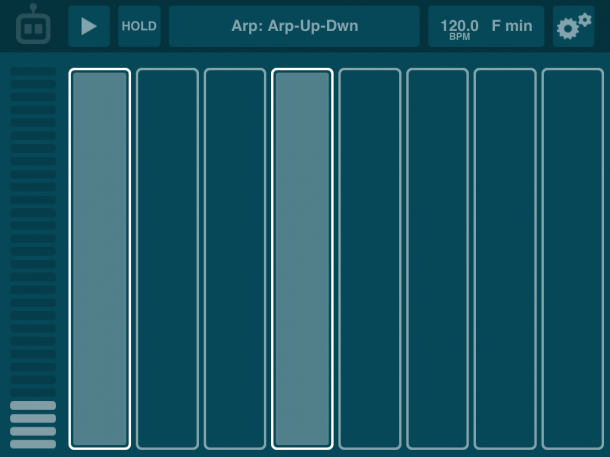
Task: Toggle the HOLD button
Action: [x=139, y=26]
